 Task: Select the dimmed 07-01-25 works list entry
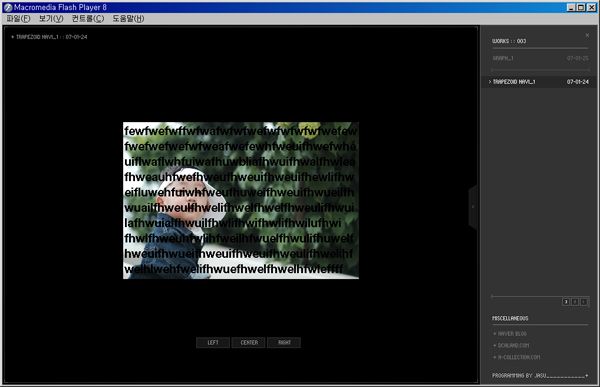[540, 58]
